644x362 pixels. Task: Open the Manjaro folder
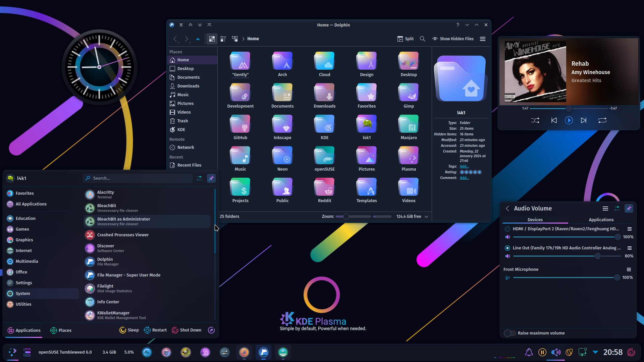(x=409, y=127)
